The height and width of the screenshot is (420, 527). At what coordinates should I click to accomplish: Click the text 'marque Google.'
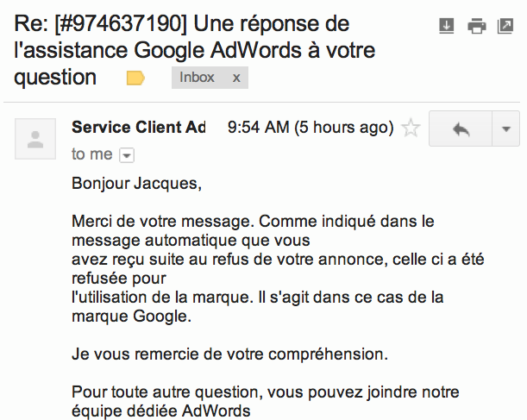(131, 317)
